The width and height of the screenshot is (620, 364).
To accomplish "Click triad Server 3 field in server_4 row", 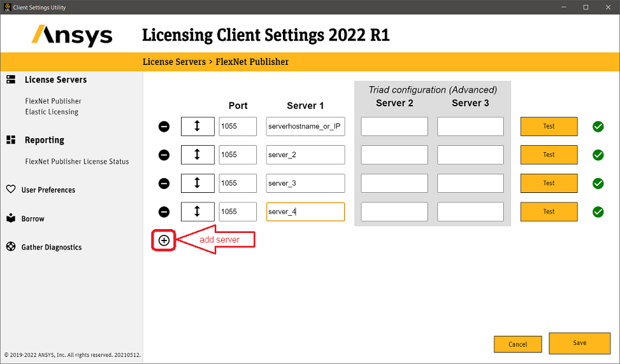I will click(x=470, y=212).
